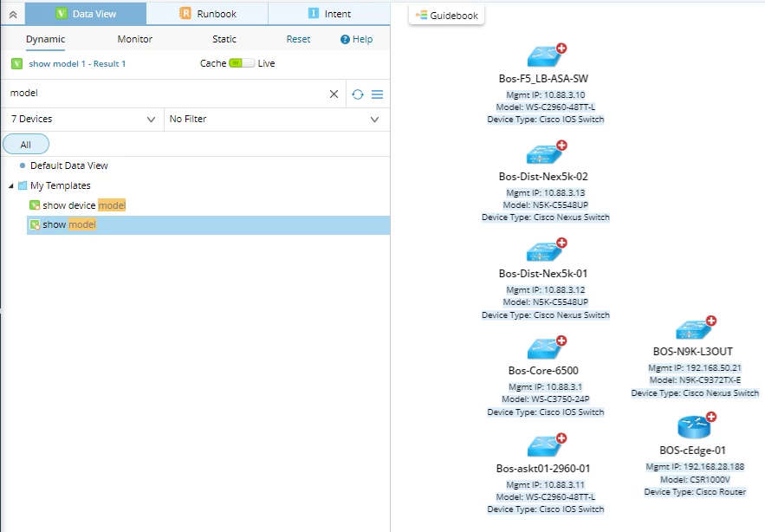
Task: Select 'show device model' template
Action: tap(84, 205)
